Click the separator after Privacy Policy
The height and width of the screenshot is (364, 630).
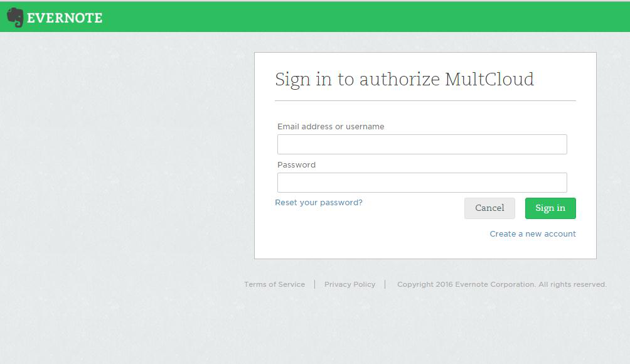[385, 284]
